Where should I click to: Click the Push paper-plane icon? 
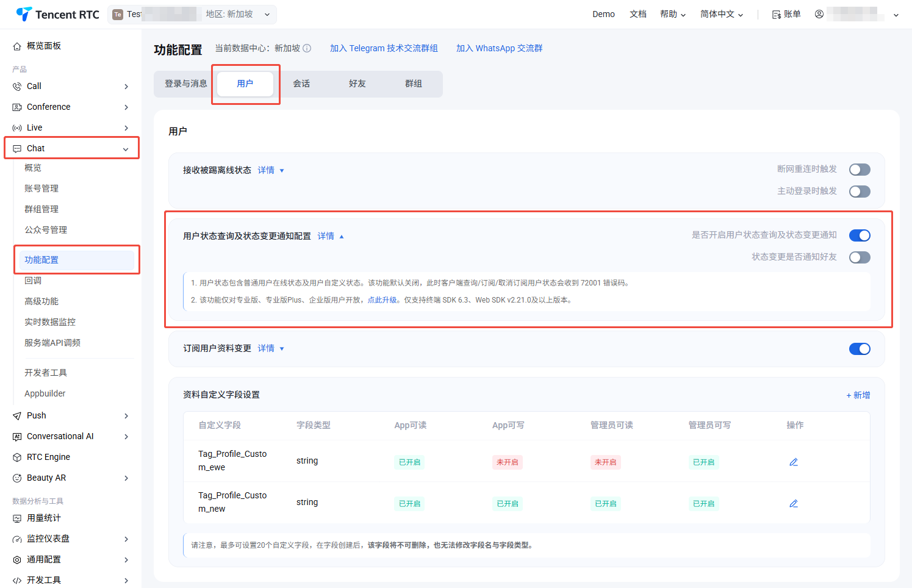tap(17, 416)
